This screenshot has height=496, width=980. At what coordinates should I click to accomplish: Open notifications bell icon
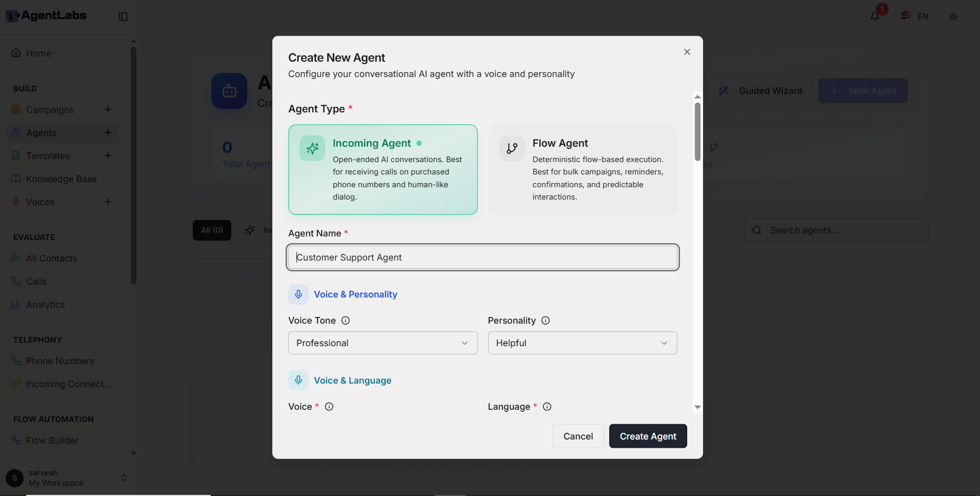[875, 17]
